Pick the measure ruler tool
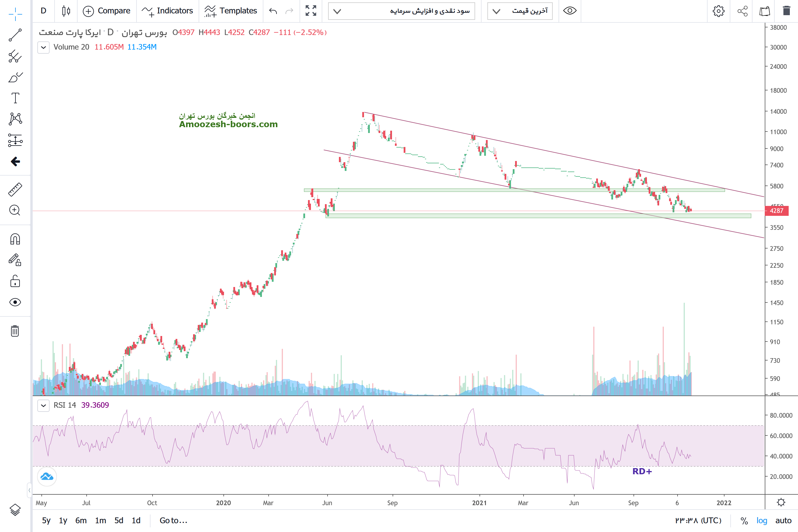 click(x=15, y=190)
